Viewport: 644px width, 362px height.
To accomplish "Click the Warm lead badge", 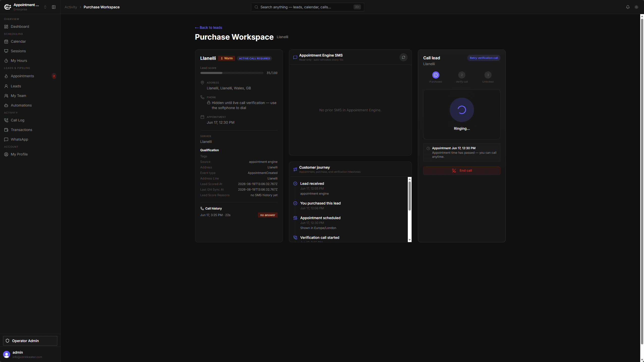I will click(x=227, y=58).
